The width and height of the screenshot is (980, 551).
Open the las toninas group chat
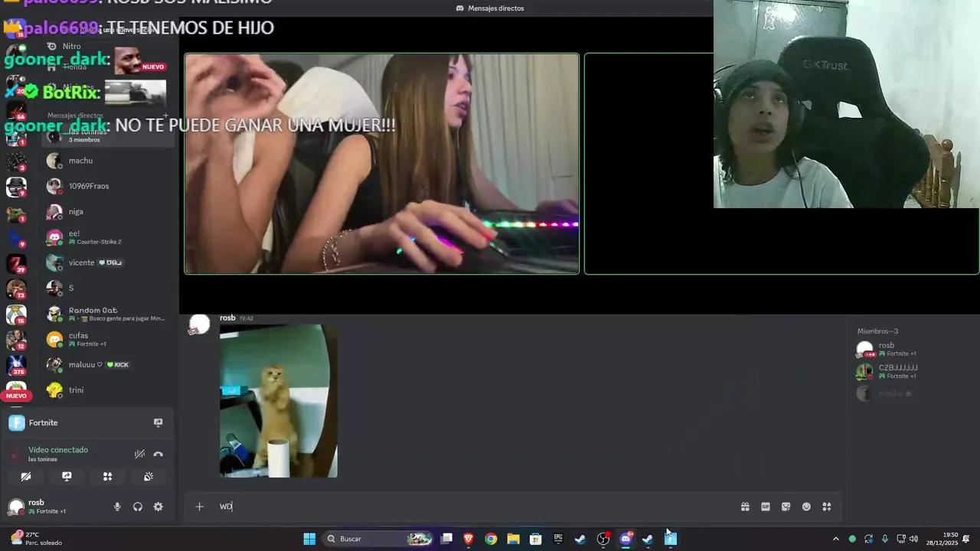click(108, 135)
